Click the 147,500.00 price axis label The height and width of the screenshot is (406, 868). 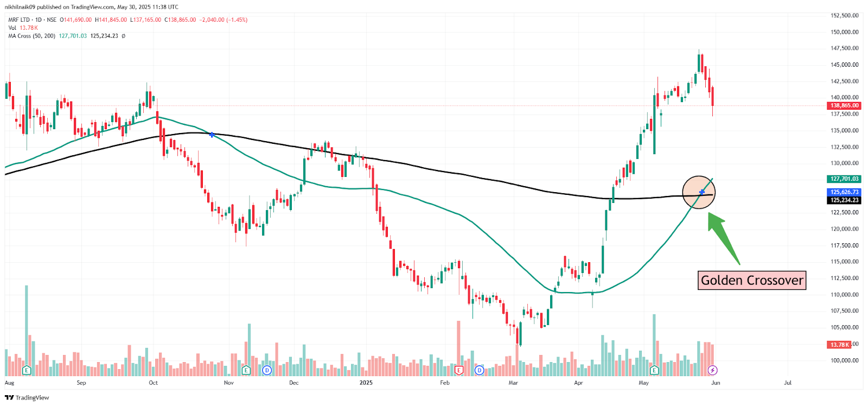point(845,48)
